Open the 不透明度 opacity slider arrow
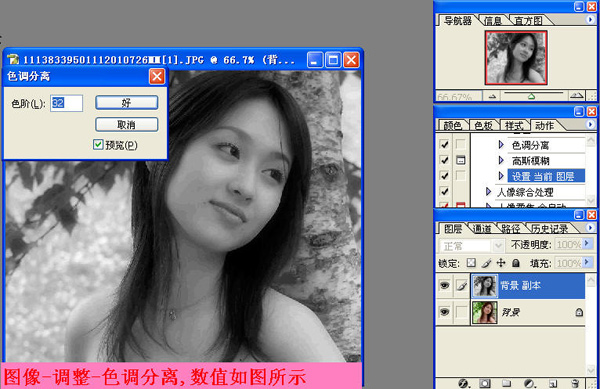This screenshot has height=389, width=600. coord(587,244)
